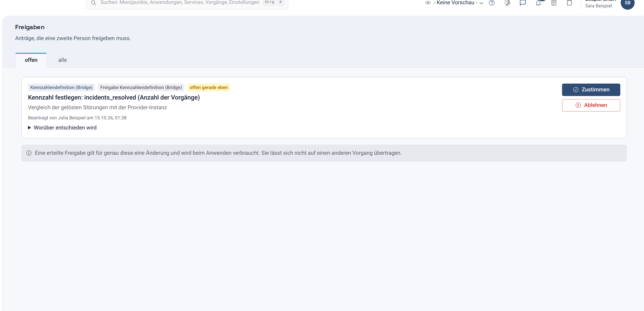This screenshot has height=311, width=644.
Task: Switch to the alle tab
Action: coord(63,60)
